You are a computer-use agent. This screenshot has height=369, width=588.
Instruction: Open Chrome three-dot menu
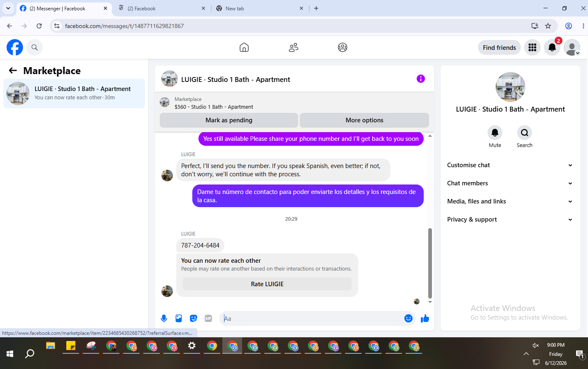(583, 26)
